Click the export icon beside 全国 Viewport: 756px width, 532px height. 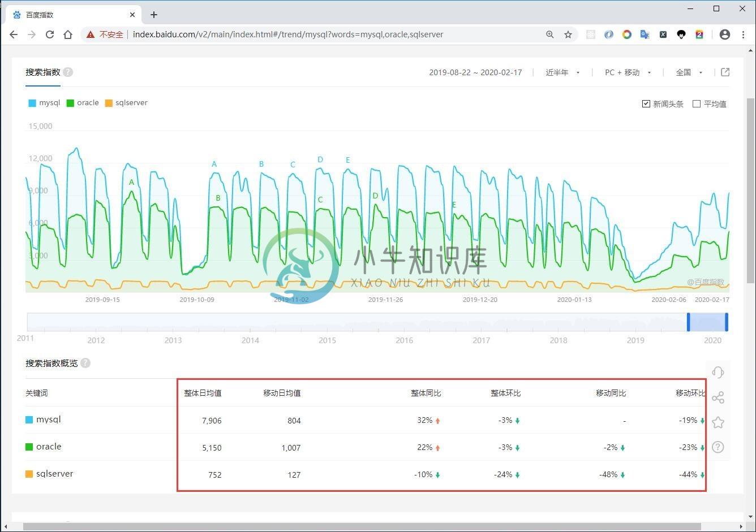click(x=725, y=72)
